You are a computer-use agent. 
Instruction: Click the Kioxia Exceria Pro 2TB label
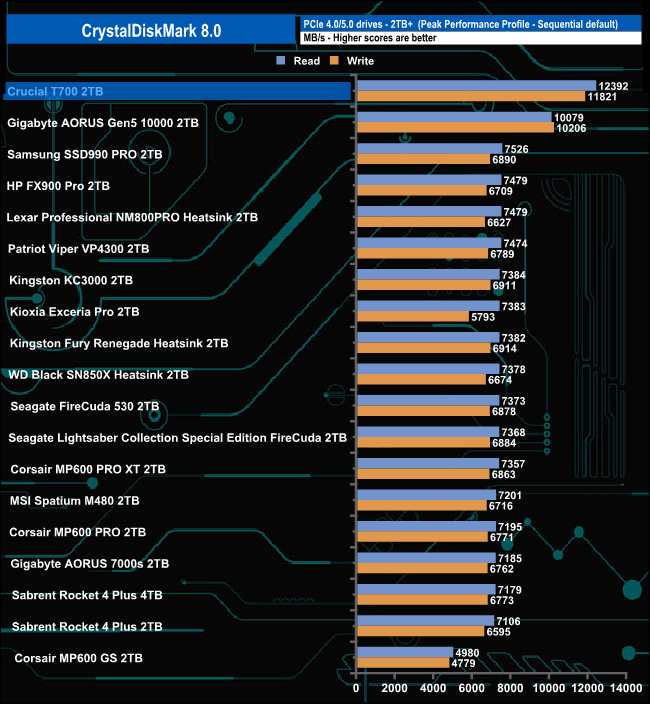75,312
